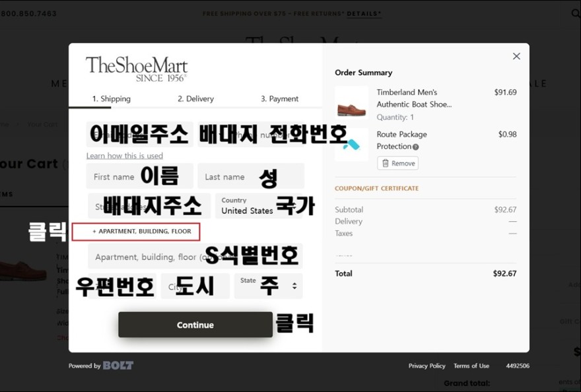The width and height of the screenshot is (581, 392).
Task: Click the Total $92.67 amount
Action: click(x=504, y=274)
